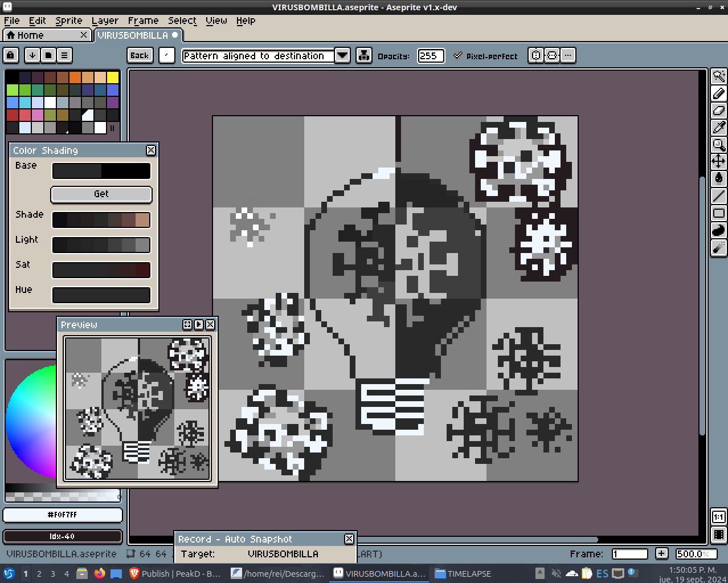Open the Frame menu
This screenshot has width=728, height=583.
[143, 21]
